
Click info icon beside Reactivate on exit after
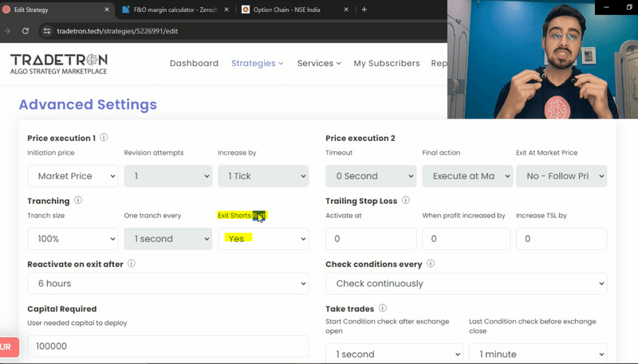click(132, 264)
